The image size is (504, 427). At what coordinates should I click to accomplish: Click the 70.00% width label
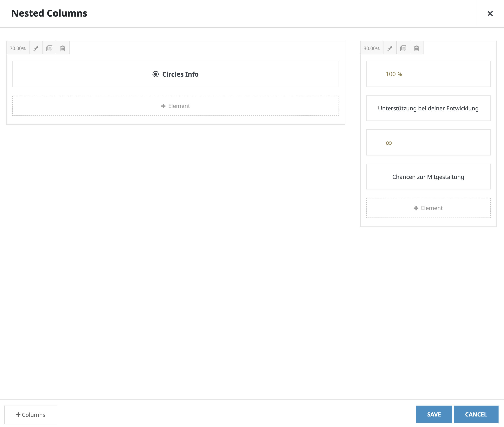[18, 48]
